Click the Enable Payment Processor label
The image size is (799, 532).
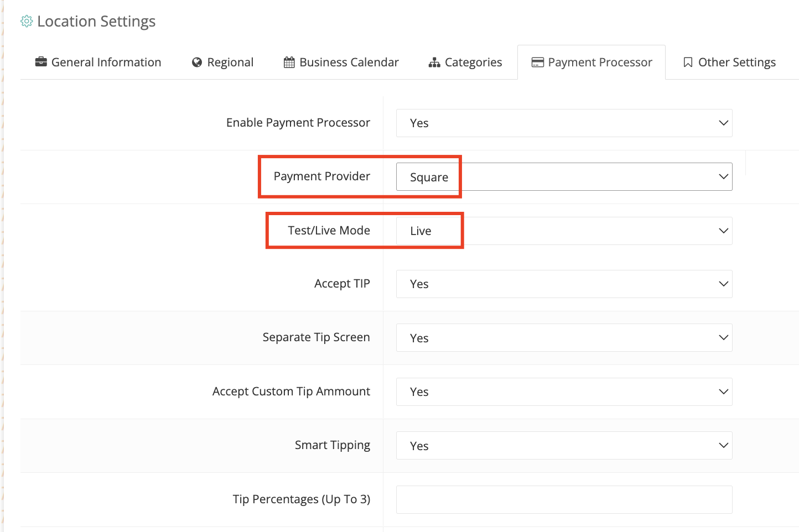[298, 123]
